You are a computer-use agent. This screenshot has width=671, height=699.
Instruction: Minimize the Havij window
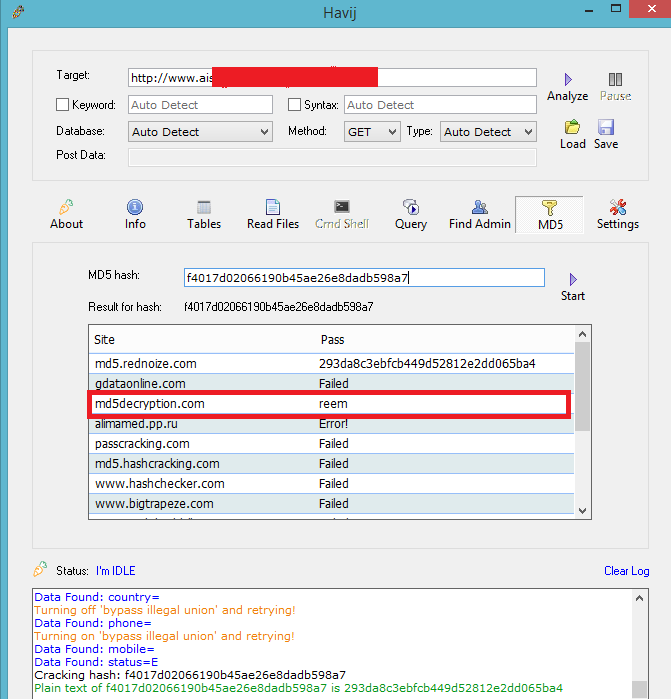coord(589,10)
